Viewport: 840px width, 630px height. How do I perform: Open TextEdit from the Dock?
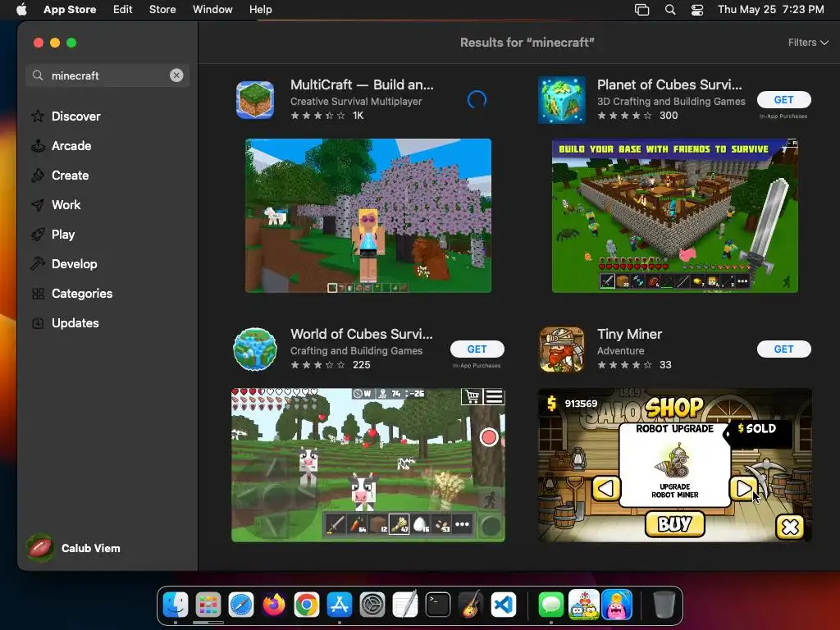[x=405, y=605]
